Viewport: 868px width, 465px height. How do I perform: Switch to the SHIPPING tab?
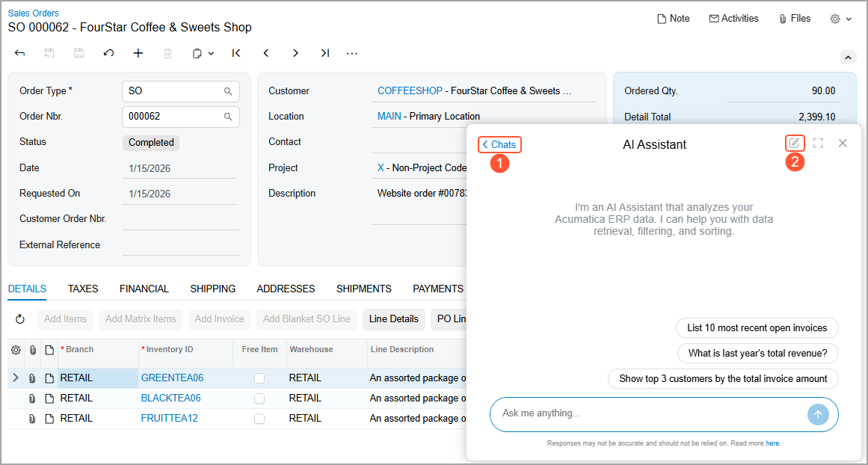[213, 289]
